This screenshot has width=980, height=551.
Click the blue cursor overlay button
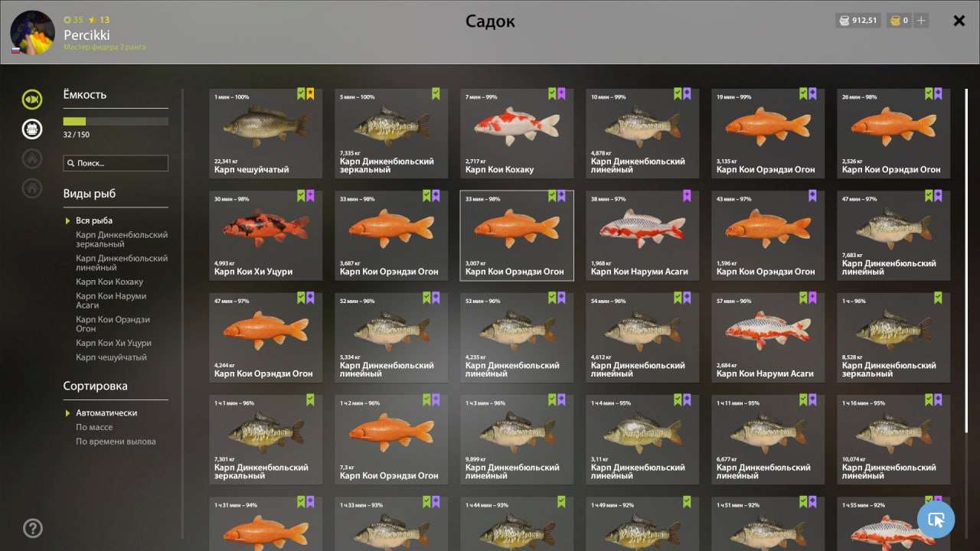(936, 520)
